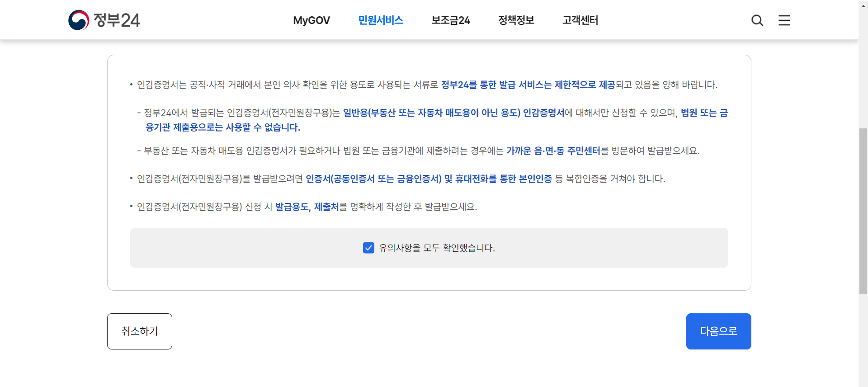Click the page vertical scrollbar thumb
The image size is (868, 387).
pos(863,211)
